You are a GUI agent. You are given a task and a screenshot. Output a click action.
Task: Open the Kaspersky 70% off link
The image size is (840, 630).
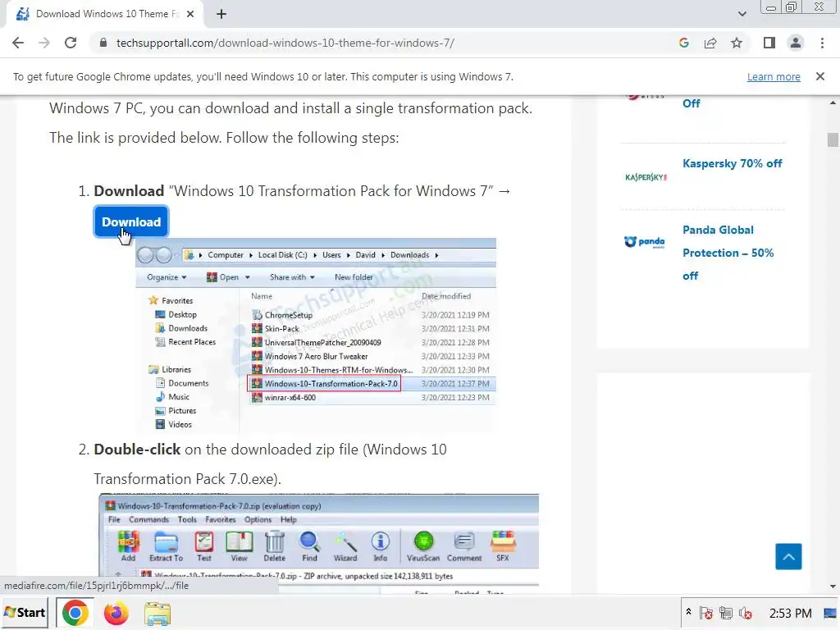(x=733, y=163)
